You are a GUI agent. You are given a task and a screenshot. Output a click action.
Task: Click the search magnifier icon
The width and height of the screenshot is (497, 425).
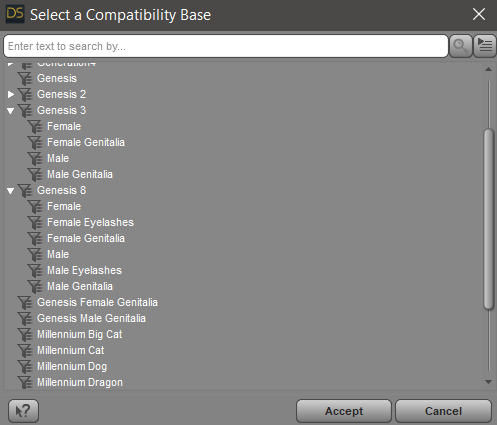tap(461, 46)
